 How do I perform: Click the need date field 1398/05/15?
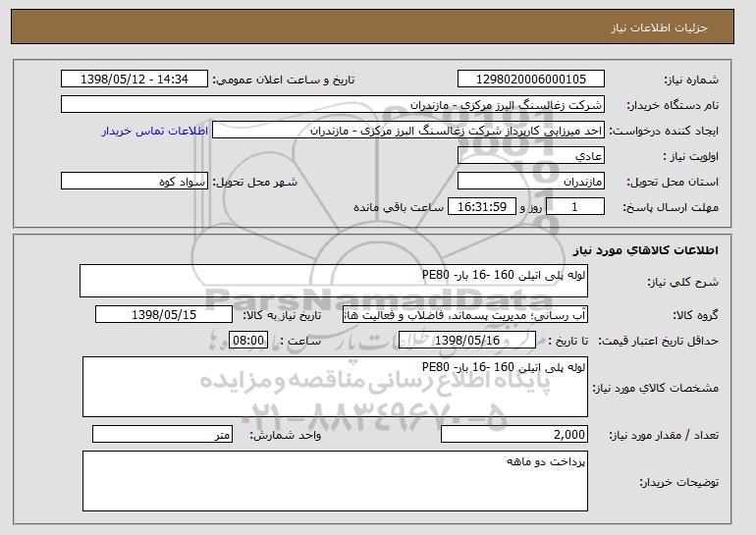point(164,315)
